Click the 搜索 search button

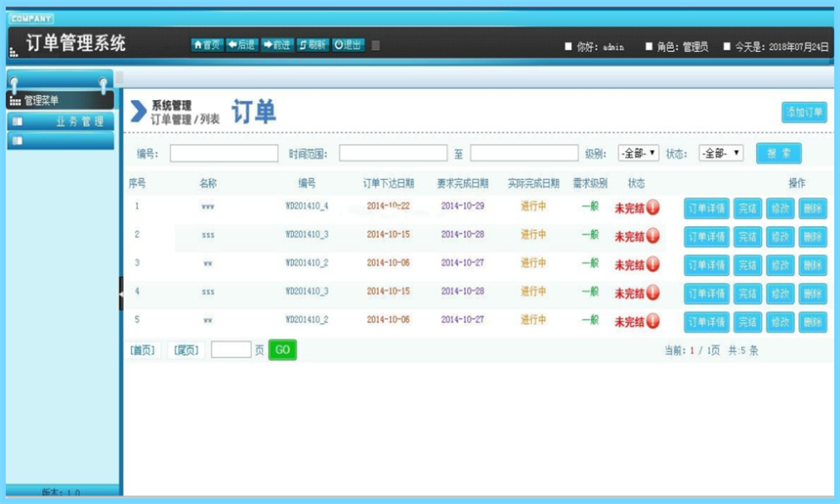779,153
